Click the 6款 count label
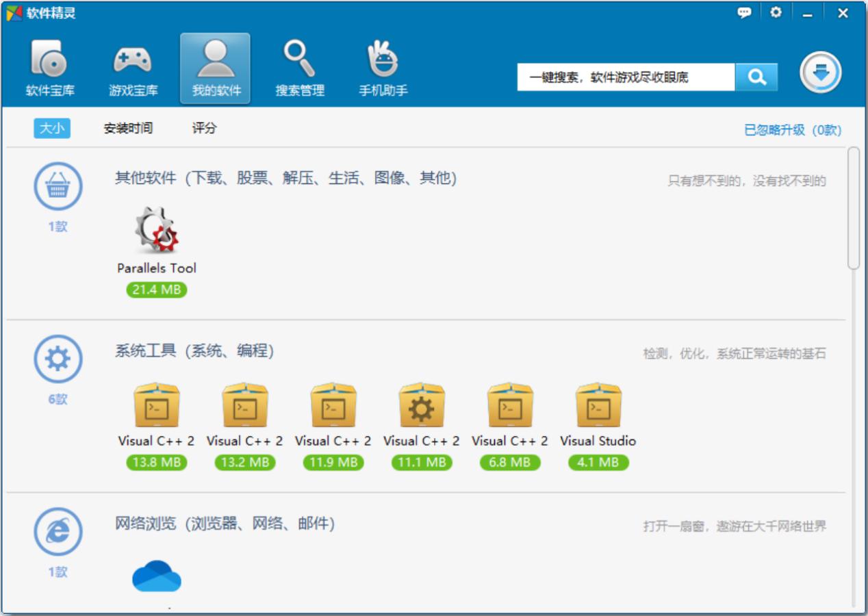The height and width of the screenshot is (616, 868). 58,400
